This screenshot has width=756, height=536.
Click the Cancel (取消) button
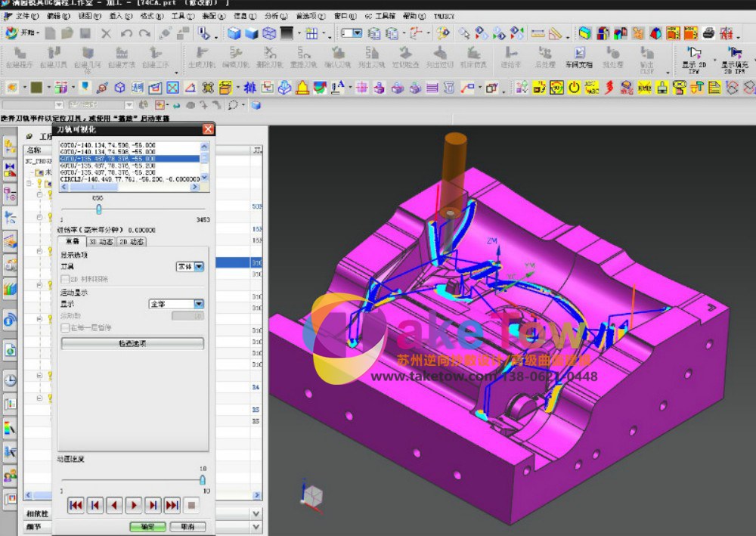click(x=188, y=527)
